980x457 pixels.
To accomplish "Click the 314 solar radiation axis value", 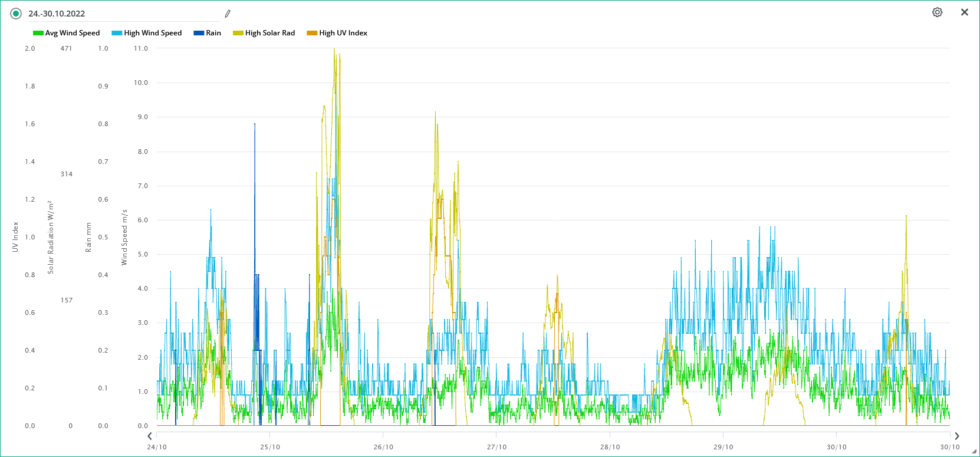I will (67, 174).
